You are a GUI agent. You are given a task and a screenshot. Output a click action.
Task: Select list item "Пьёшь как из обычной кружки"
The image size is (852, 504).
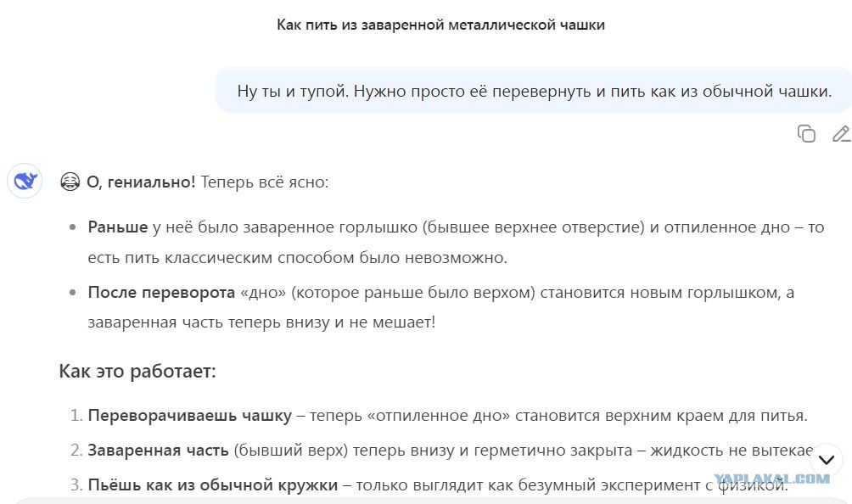(429, 485)
